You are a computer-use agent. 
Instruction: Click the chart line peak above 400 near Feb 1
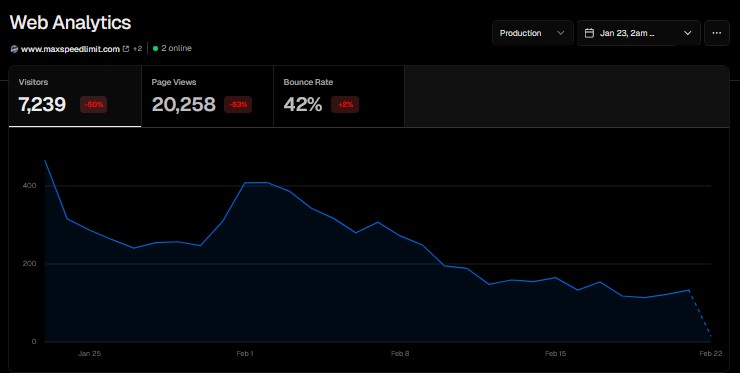pyautogui.click(x=256, y=182)
